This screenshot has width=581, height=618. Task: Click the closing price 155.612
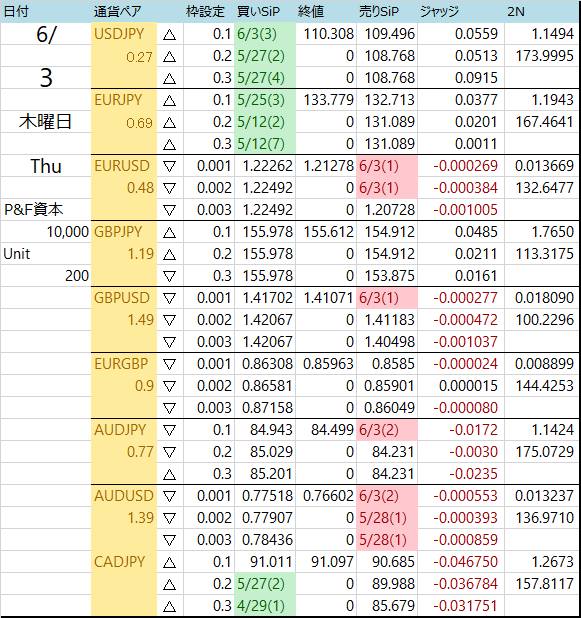point(329,232)
